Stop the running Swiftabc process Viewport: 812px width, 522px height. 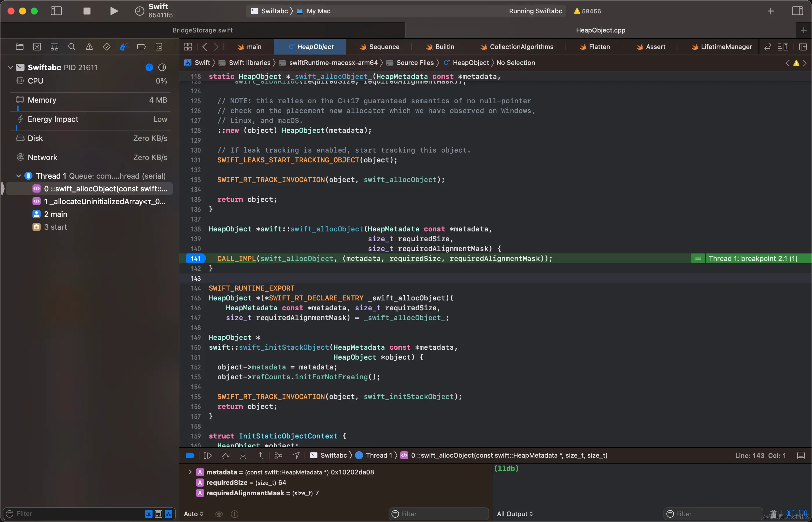click(87, 11)
